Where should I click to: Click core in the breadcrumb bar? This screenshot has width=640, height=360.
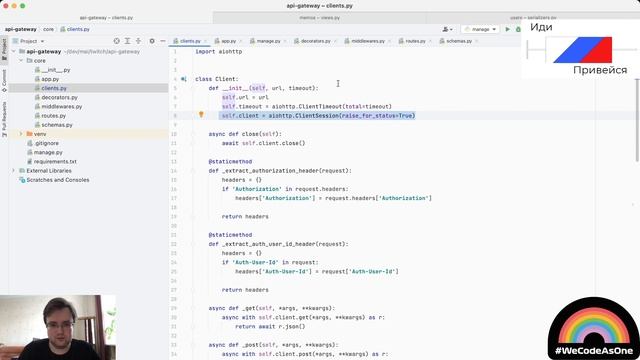pyautogui.click(x=48, y=29)
